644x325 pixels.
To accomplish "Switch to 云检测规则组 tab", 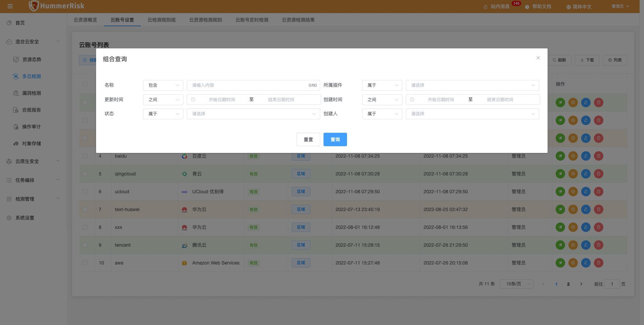I will pyautogui.click(x=162, y=20).
